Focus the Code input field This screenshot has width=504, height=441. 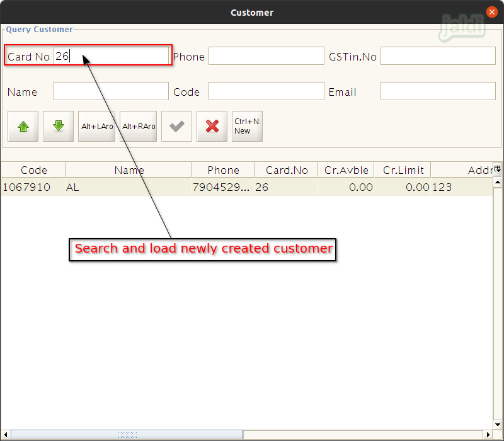point(266,91)
